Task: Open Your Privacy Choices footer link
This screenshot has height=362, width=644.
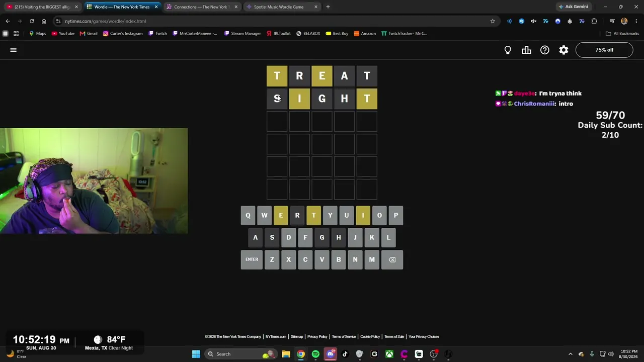Action: pyautogui.click(x=424, y=337)
